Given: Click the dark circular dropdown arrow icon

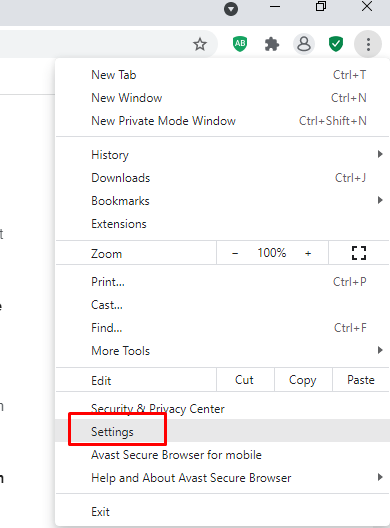Looking at the screenshot, I should (231, 9).
